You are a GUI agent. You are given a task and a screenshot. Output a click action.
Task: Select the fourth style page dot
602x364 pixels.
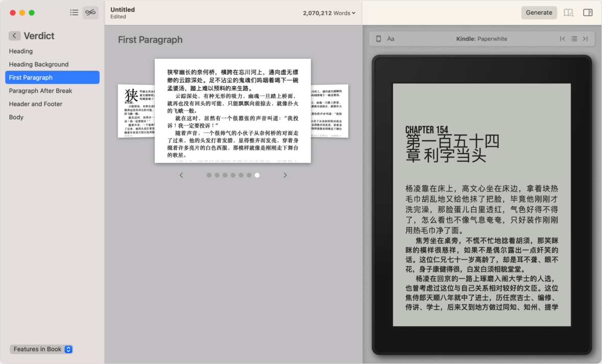tap(233, 175)
